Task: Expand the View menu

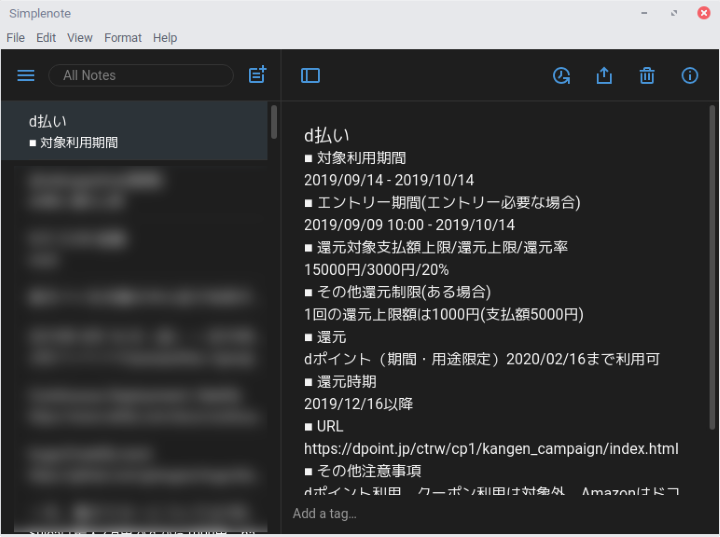Action: (x=80, y=38)
